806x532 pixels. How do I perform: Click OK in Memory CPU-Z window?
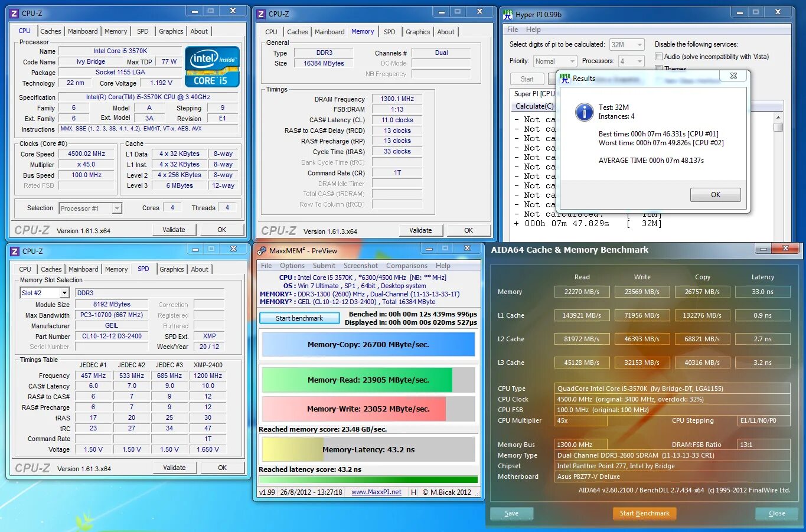(x=469, y=230)
